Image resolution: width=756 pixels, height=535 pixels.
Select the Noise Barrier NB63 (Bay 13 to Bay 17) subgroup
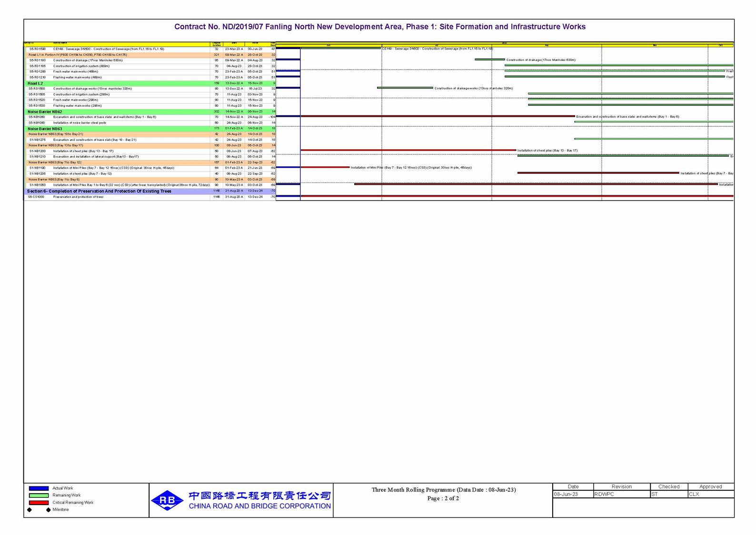click(150, 145)
